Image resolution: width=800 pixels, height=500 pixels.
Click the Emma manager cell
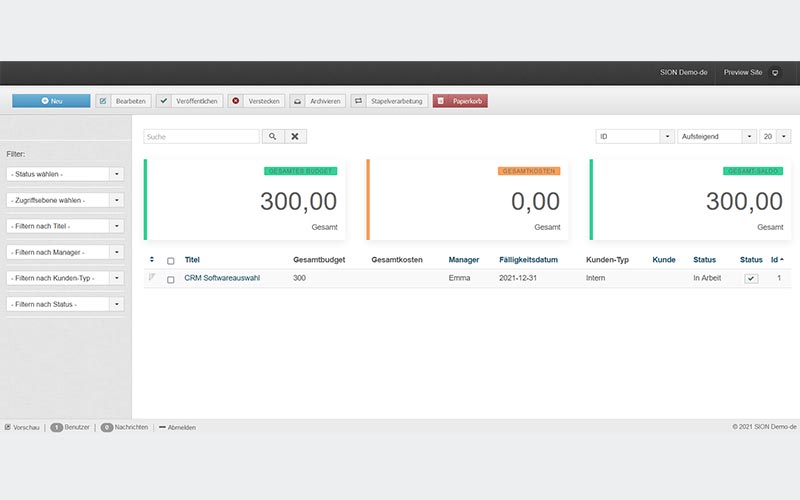coord(459,278)
